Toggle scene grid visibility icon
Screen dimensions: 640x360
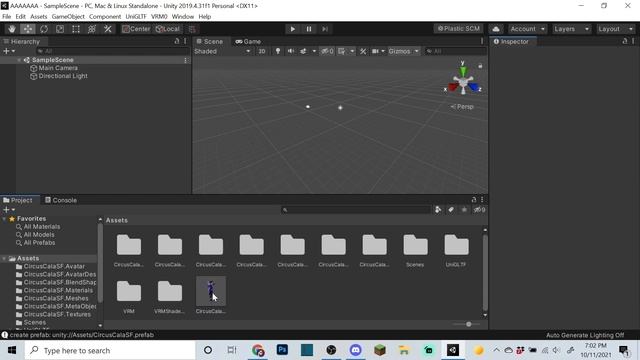coord(342,51)
